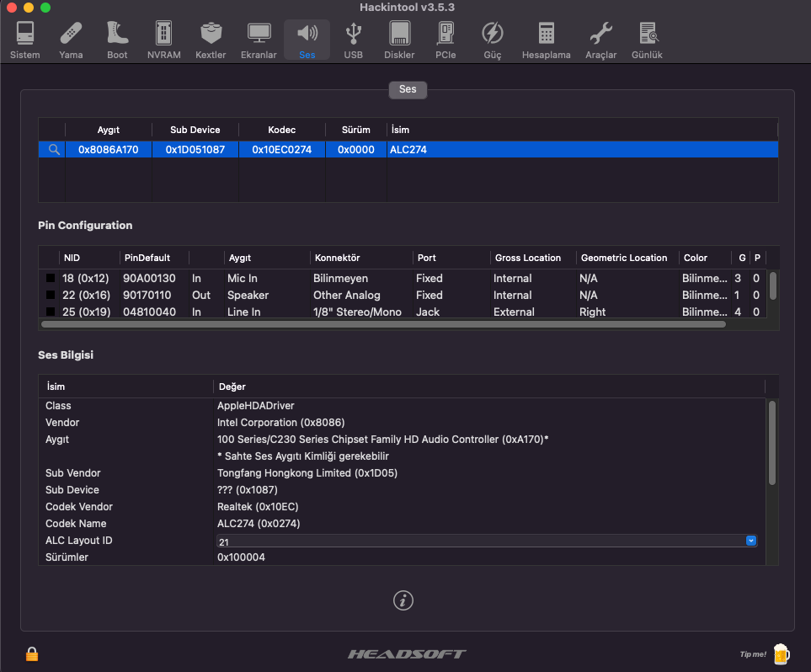Toggle the square for NID 18 row
Image resolution: width=811 pixels, height=672 pixels.
[51, 279]
